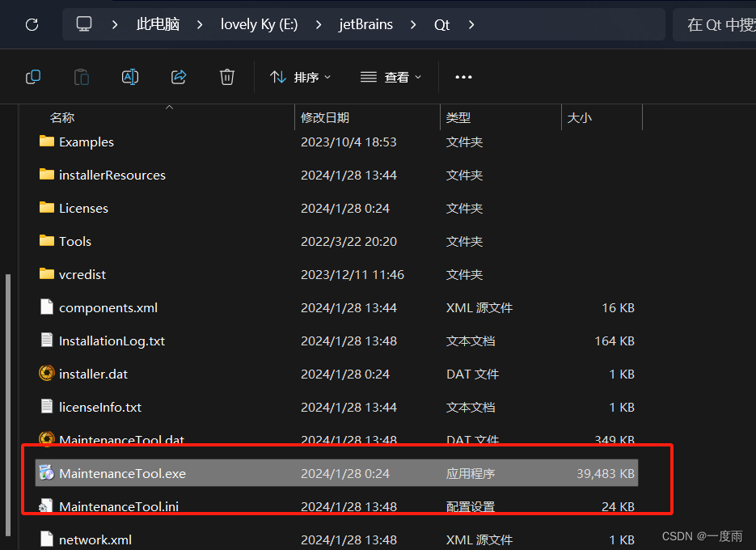The width and height of the screenshot is (756, 550).
Task: Open the 排序 sort dropdown
Action: 300,77
